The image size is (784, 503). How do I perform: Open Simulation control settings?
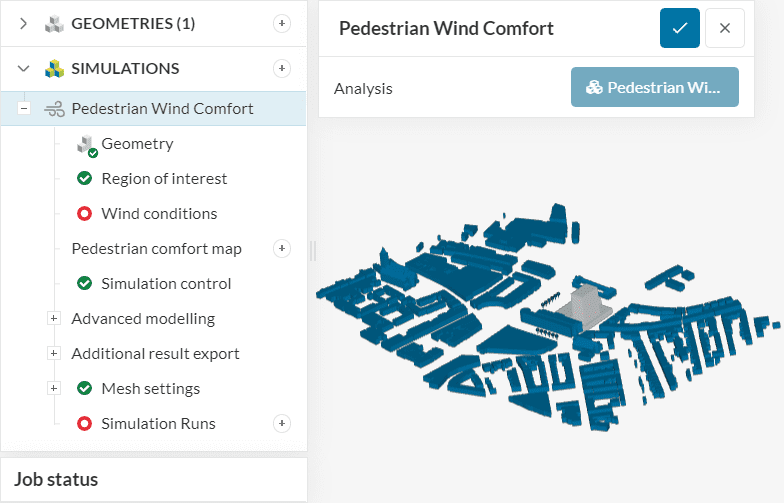[x=166, y=284]
